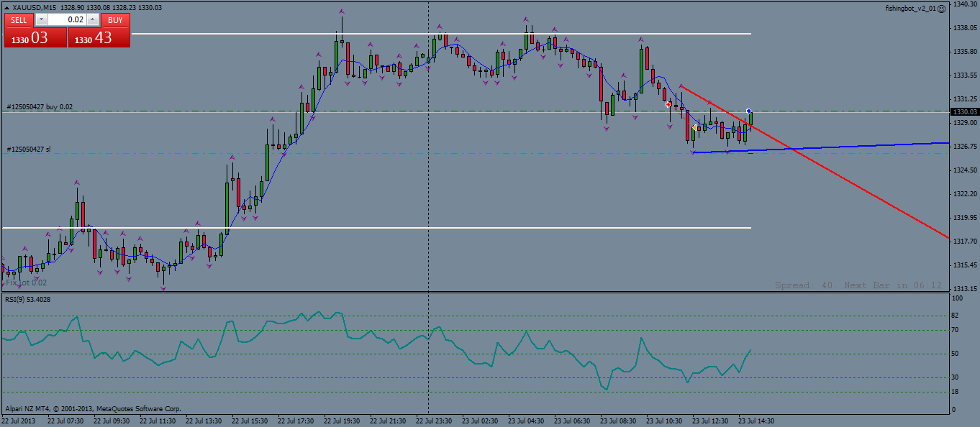The width and height of the screenshot is (980, 427).
Task: Click the blue buy arrow marker at the latest candle
Action: click(x=749, y=111)
